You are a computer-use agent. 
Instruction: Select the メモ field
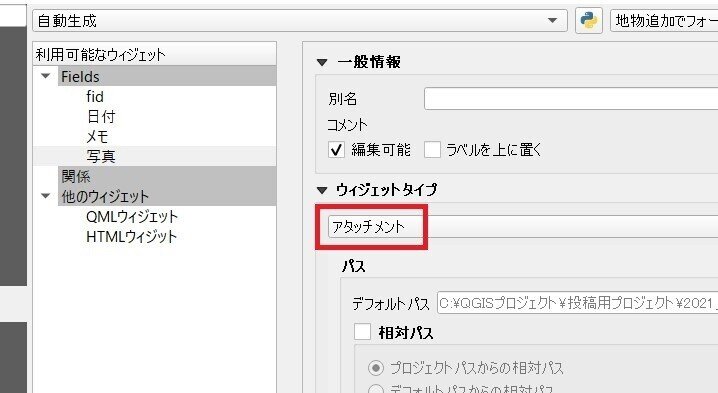(x=97, y=136)
